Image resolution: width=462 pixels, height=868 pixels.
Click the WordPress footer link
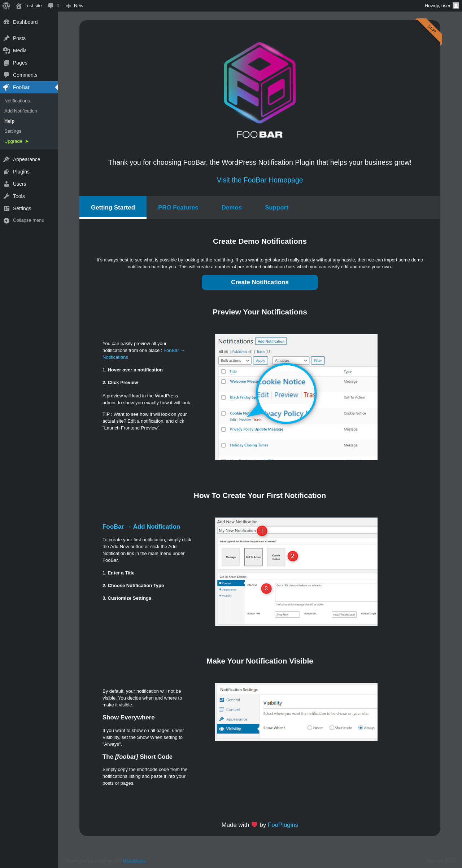point(134,860)
